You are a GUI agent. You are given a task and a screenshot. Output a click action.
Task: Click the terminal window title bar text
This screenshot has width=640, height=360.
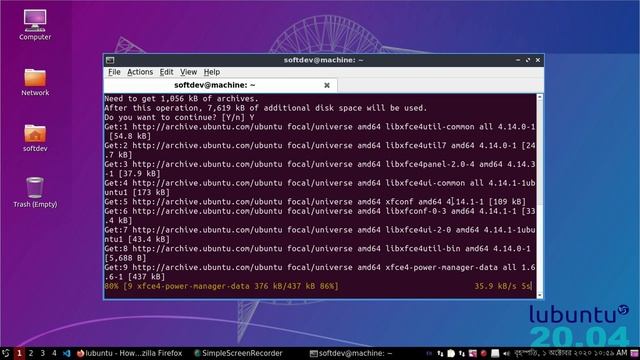point(323,60)
